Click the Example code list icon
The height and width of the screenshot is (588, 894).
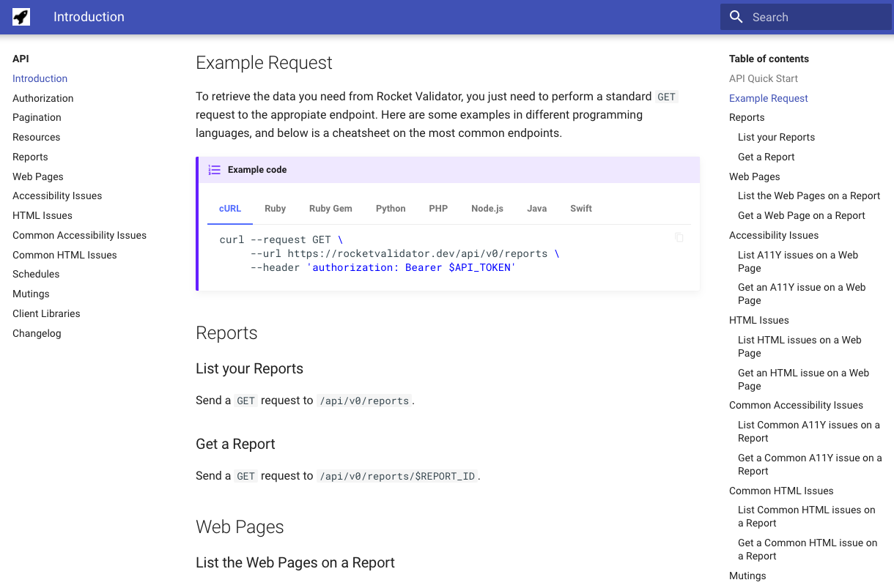tap(214, 170)
